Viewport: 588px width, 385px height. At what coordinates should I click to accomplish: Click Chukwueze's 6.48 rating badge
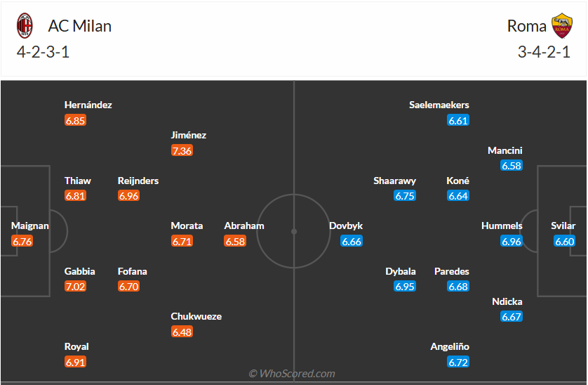[182, 332]
